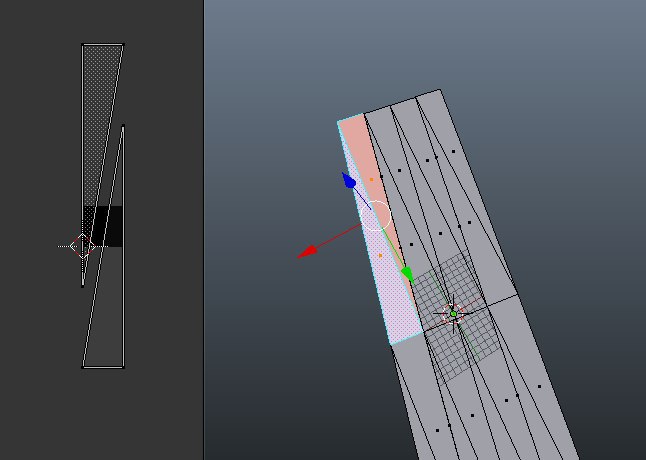The height and width of the screenshot is (460, 646).
Task: Click the lower orange face-center dot
Action: click(380, 256)
